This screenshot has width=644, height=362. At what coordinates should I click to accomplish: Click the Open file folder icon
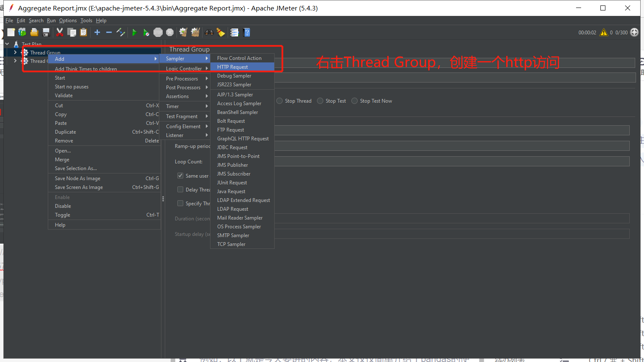(34, 32)
